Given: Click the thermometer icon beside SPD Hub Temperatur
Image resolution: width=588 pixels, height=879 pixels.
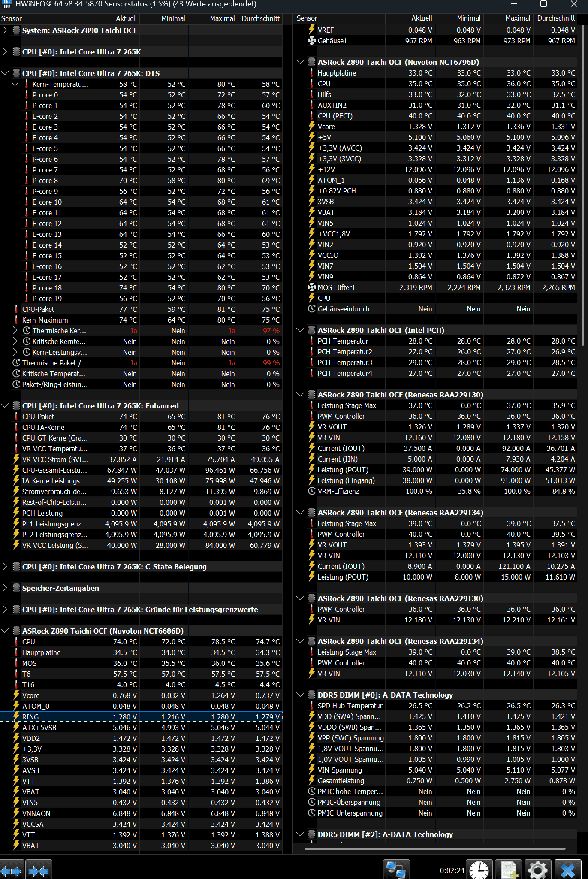Looking at the screenshot, I should [x=312, y=706].
